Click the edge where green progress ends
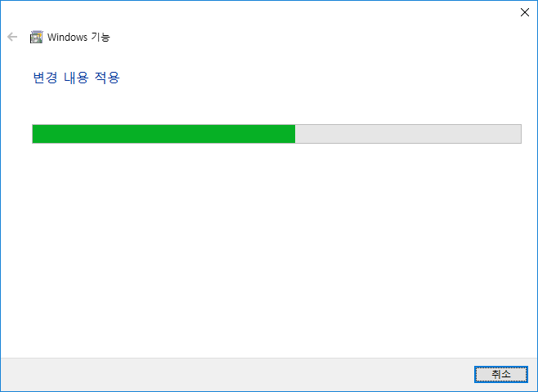The height and width of the screenshot is (392, 538). (x=295, y=134)
